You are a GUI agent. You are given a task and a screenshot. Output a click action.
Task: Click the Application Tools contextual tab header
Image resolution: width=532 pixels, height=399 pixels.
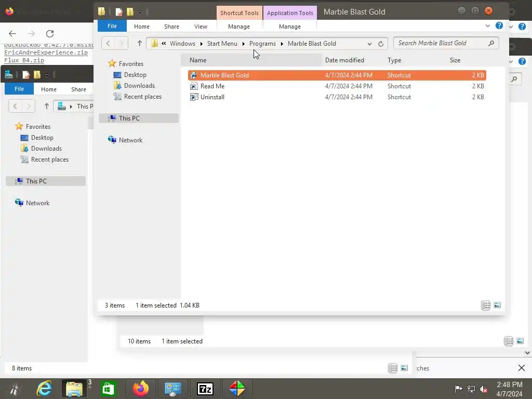coord(290,13)
